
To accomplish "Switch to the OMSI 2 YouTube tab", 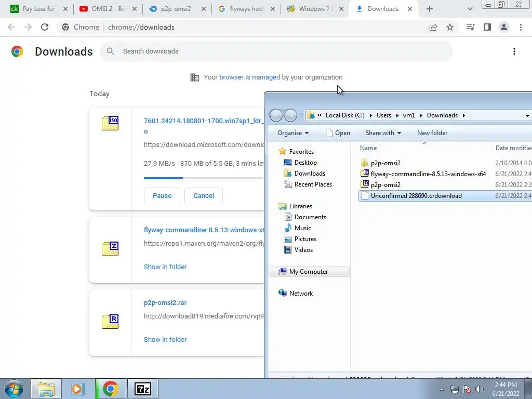I will (x=109, y=9).
